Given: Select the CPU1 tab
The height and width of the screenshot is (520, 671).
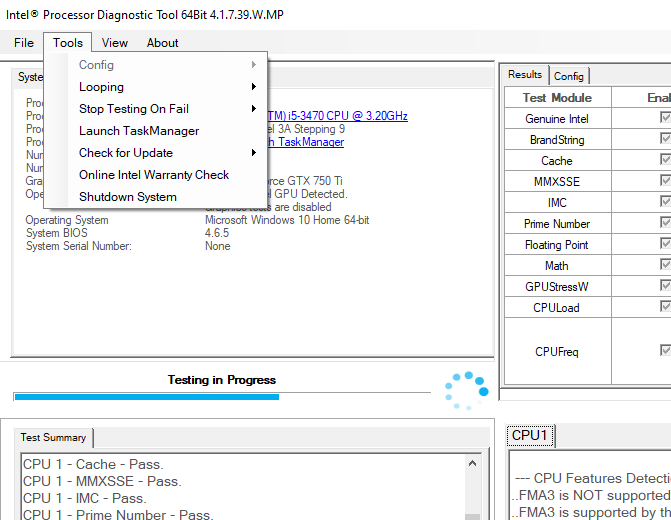Looking at the screenshot, I should click(530, 436).
